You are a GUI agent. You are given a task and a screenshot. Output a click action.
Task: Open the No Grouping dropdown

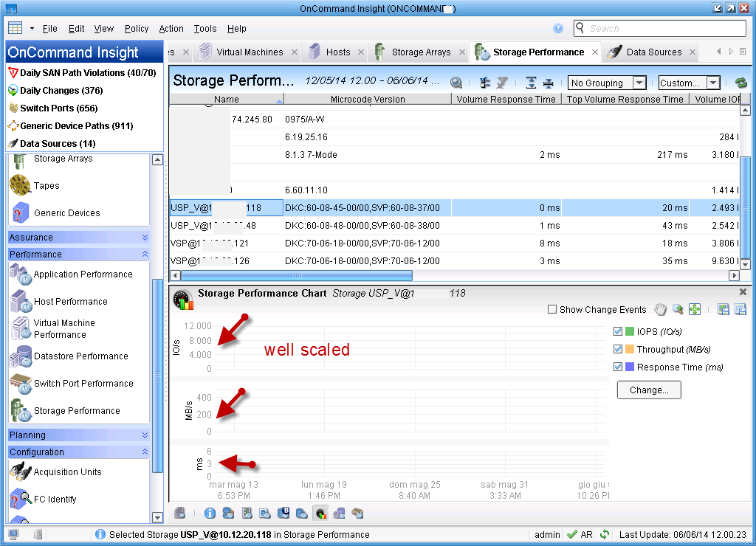(608, 83)
